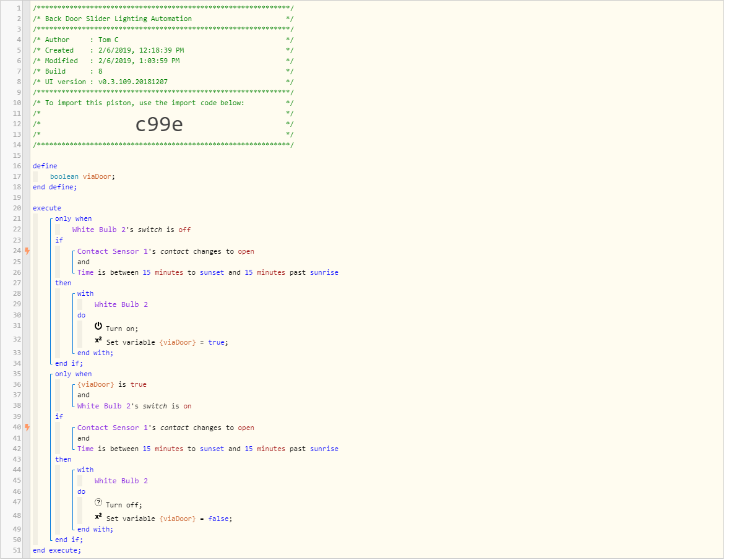Click the with keyword on line 28
Viewport: 729px width, 560px height.
tap(85, 293)
